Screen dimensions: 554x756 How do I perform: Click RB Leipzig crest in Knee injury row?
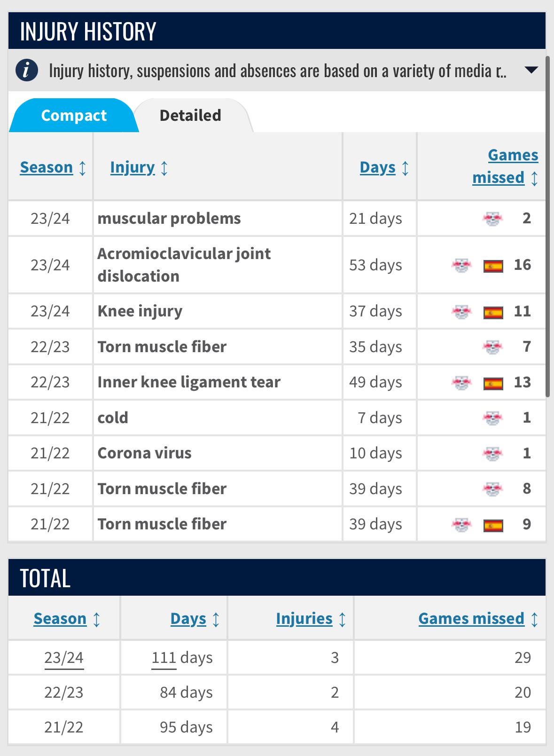coord(461,312)
